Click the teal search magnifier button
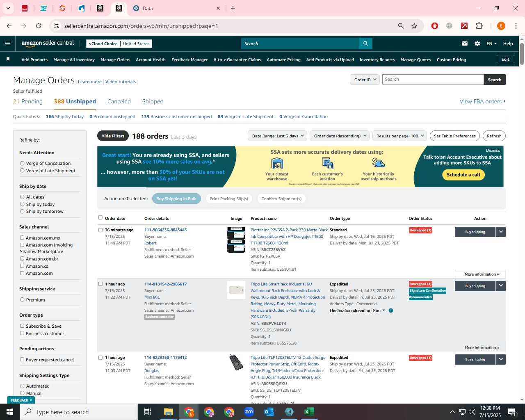The width and height of the screenshot is (525, 420). (x=365, y=43)
